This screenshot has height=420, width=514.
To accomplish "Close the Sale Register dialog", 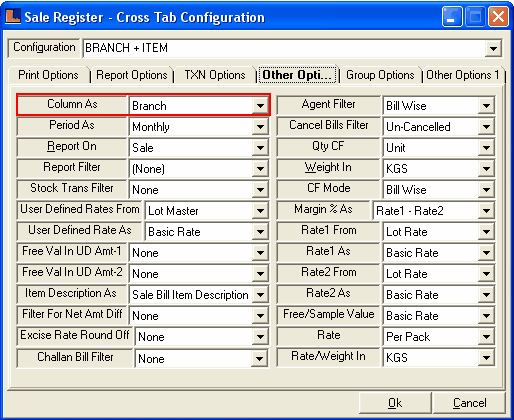I will click(x=498, y=16).
